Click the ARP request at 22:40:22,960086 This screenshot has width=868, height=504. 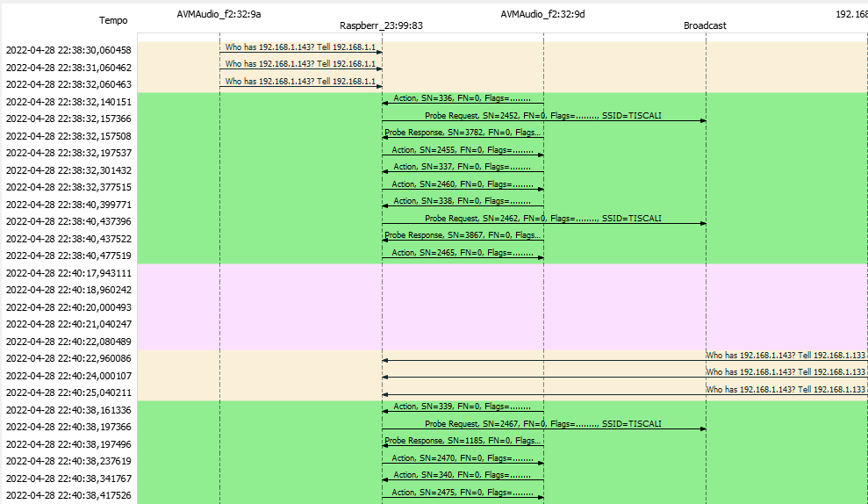(x=786, y=356)
